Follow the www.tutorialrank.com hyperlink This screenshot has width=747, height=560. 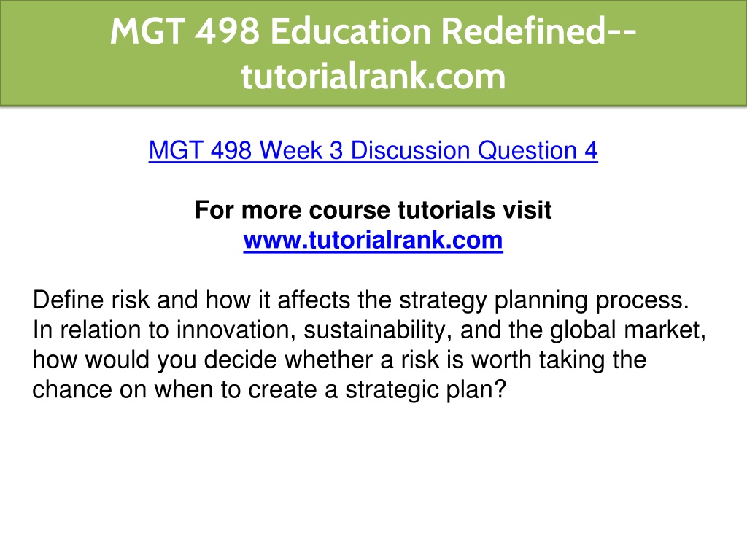click(x=373, y=240)
